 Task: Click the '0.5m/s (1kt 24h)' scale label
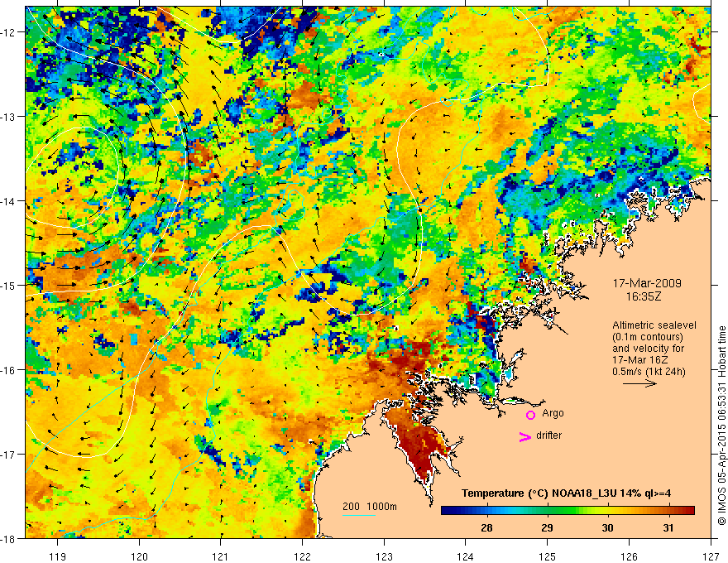(649, 372)
